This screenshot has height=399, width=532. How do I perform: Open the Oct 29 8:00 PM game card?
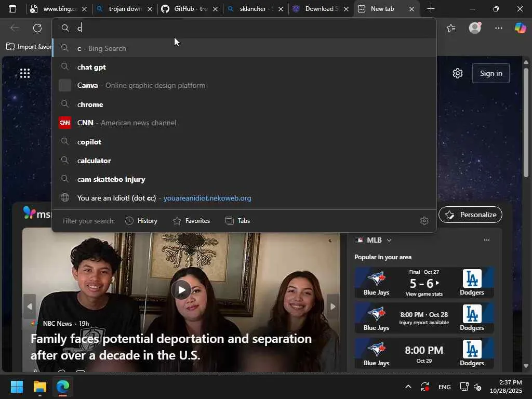click(424, 353)
